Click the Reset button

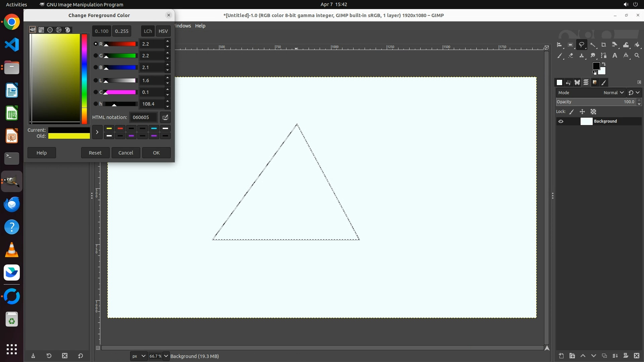(95, 153)
